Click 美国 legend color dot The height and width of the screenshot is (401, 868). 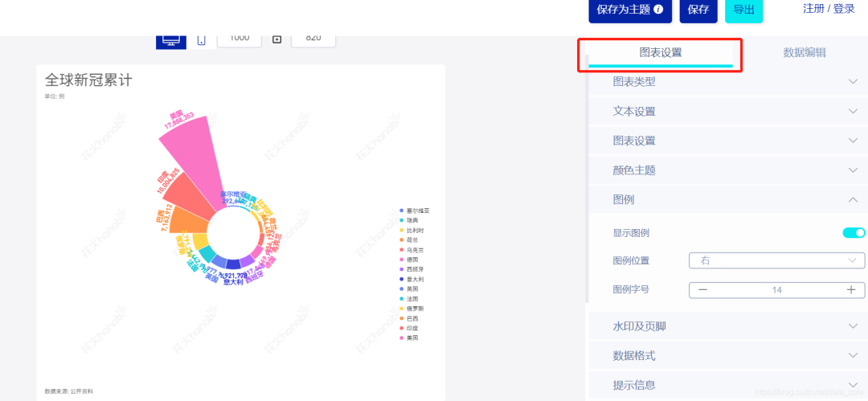(x=401, y=338)
